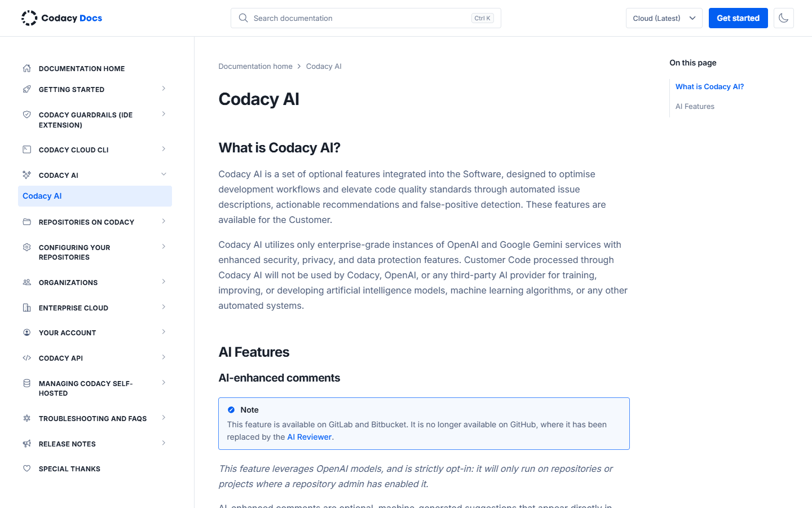
Task: Select the highlighted Codacy AI sidebar page
Action: [95, 196]
